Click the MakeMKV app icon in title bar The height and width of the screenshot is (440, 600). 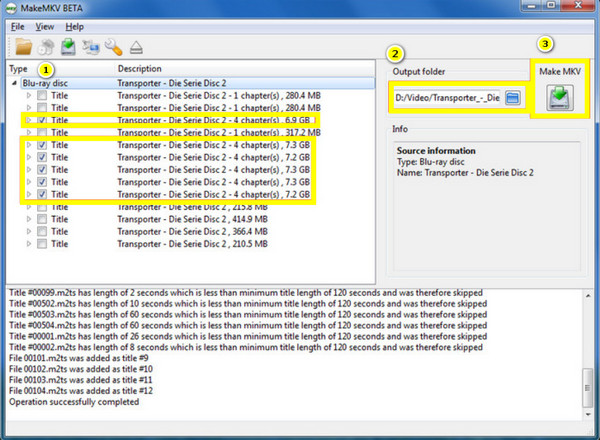click(x=11, y=8)
